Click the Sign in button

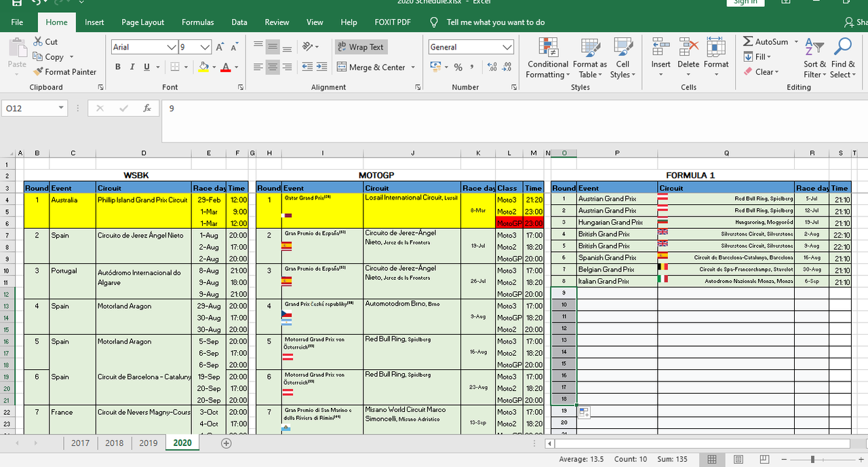tap(745, 2)
